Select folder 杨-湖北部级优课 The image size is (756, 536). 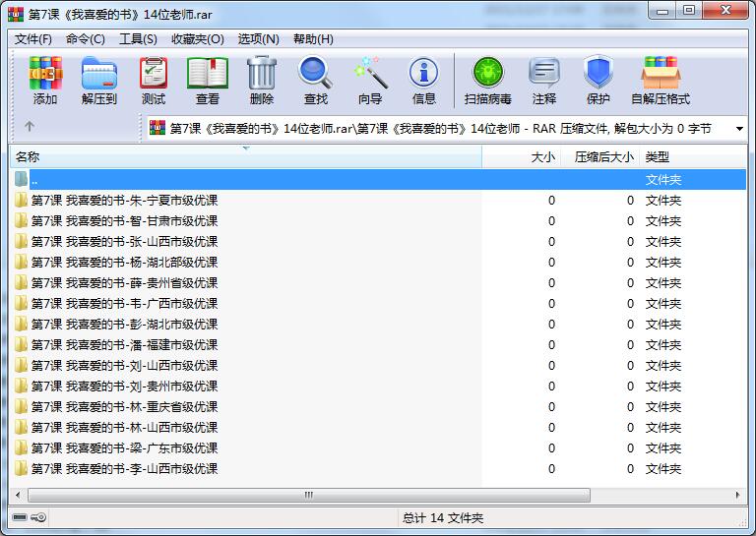point(124,262)
